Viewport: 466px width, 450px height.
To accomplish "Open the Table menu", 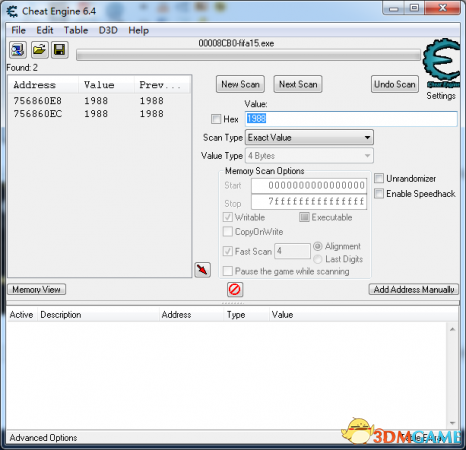I will coord(76,30).
